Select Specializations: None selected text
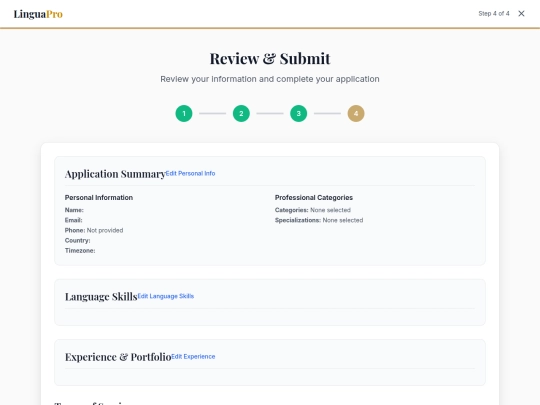The width and height of the screenshot is (540, 405). point(319,220)
